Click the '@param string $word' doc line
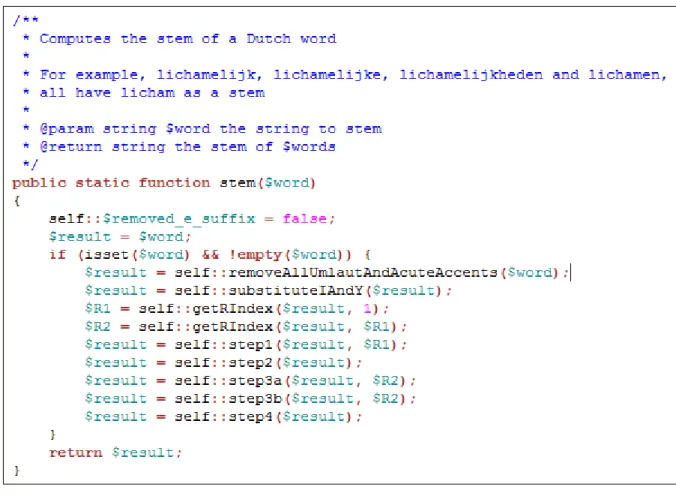Screen dimensions: 676x496 click(202, 129)
